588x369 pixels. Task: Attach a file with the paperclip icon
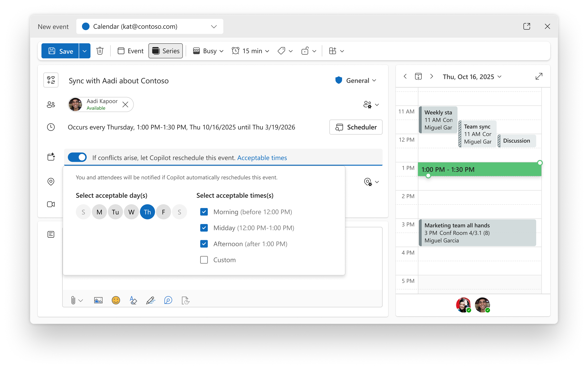point(73,300)
